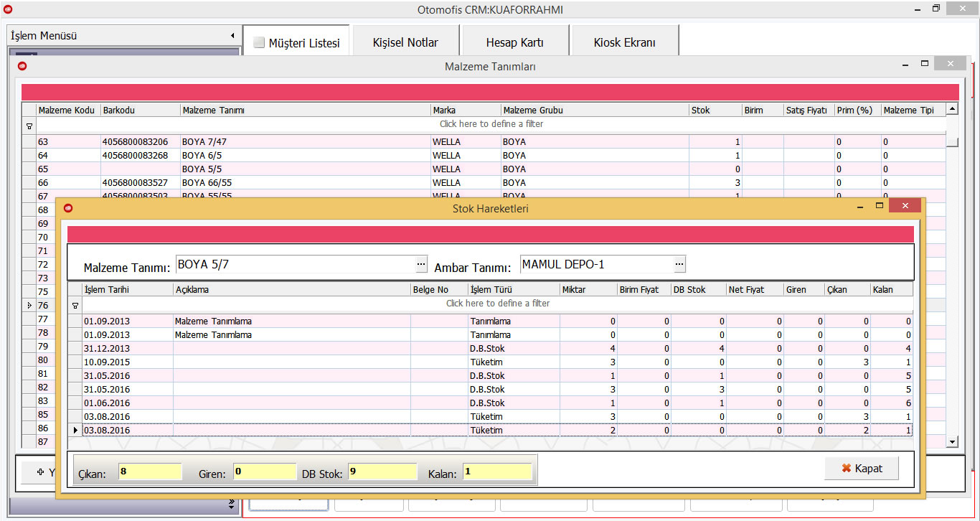Screen dimensions: 980x521
Task: Sort by Miktar column header
Action: click(589, 290)
